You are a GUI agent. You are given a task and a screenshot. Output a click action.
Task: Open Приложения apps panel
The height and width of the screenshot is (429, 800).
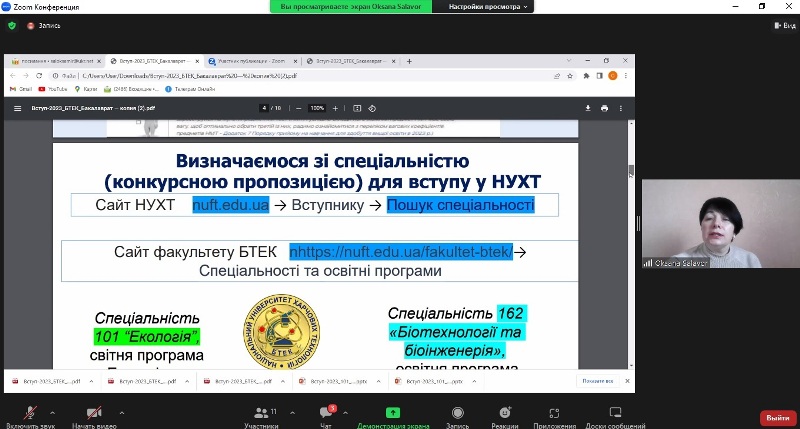555,417
